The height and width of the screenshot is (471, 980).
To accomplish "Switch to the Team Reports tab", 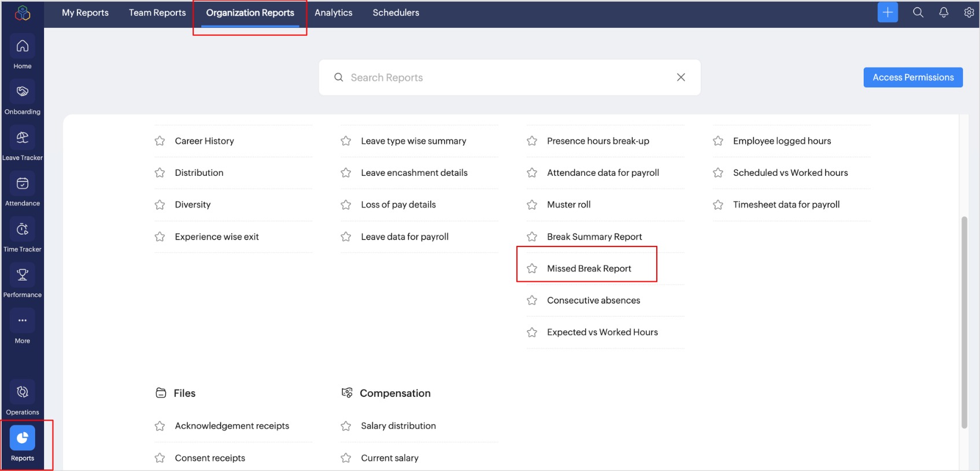I will tap(157, 13).
